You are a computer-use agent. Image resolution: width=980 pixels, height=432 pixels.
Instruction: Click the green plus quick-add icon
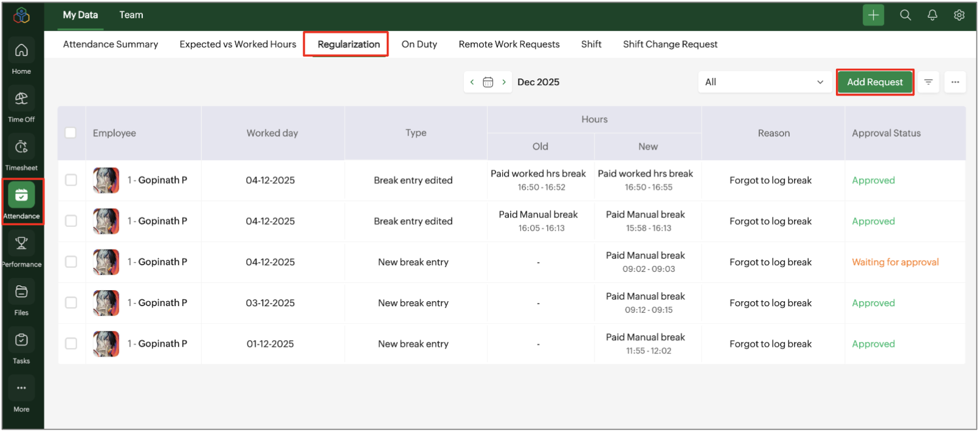click(x=873, y=15)
